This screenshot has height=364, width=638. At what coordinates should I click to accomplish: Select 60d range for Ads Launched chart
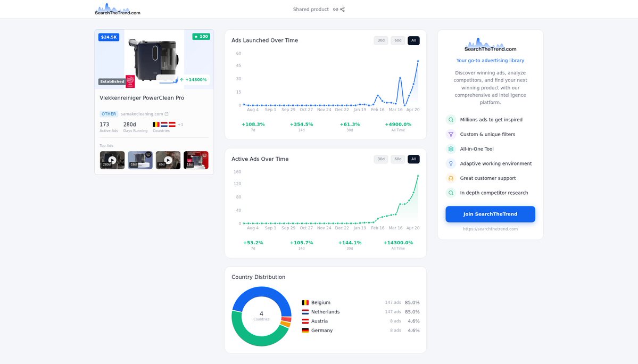click(398, 40)
